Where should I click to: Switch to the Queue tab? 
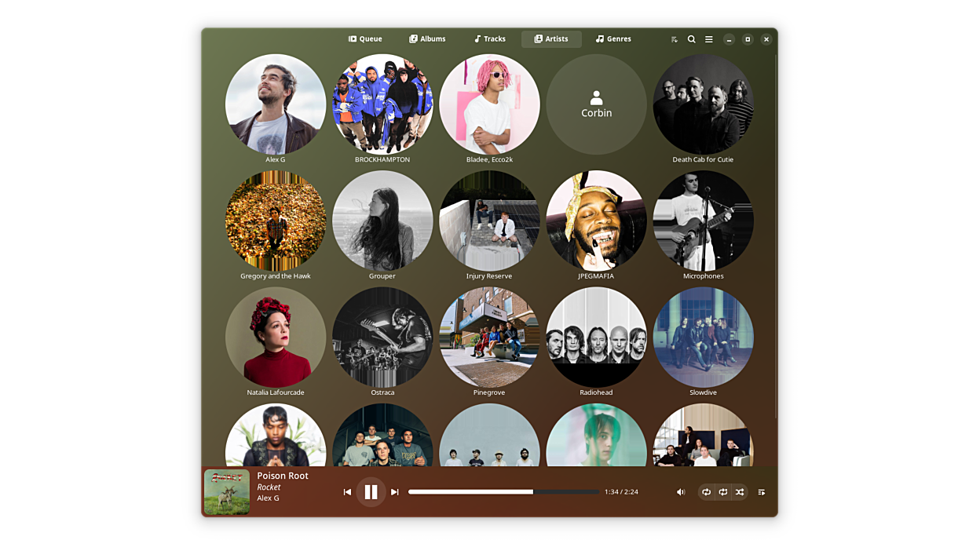point(365,39)
